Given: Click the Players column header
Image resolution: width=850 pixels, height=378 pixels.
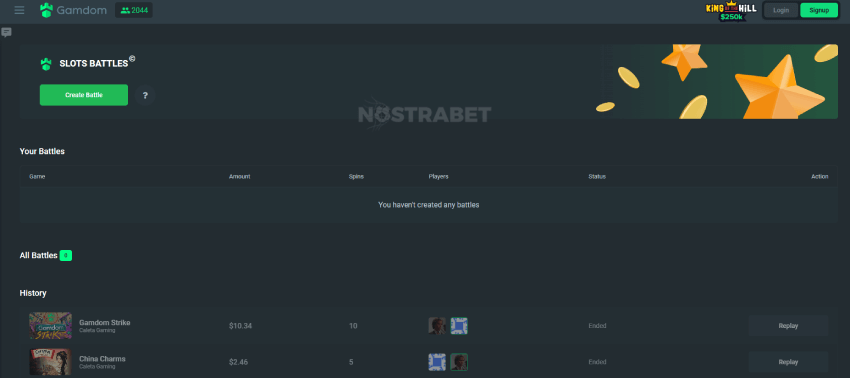Looking at the screenshot, I should pyautogui.click(x=439, y=177).
